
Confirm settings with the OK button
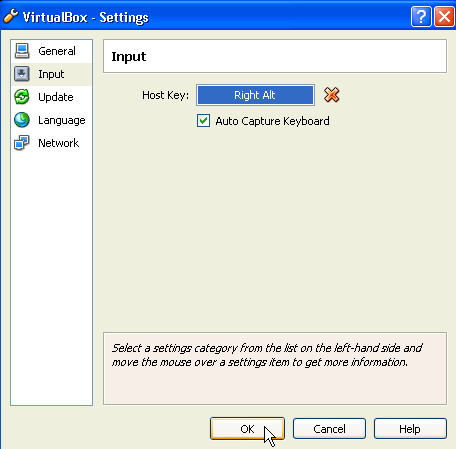(x=247, y=429)
